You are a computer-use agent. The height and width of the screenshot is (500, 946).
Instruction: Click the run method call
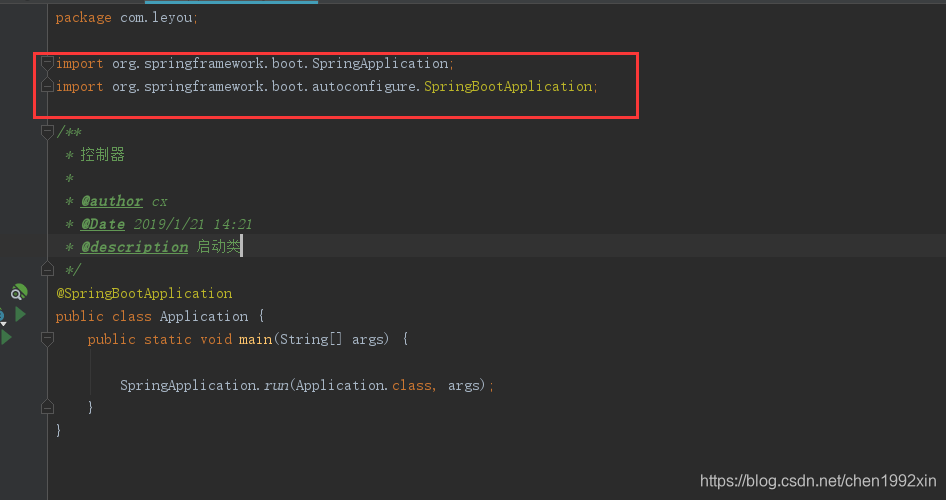tap(276, 385)
